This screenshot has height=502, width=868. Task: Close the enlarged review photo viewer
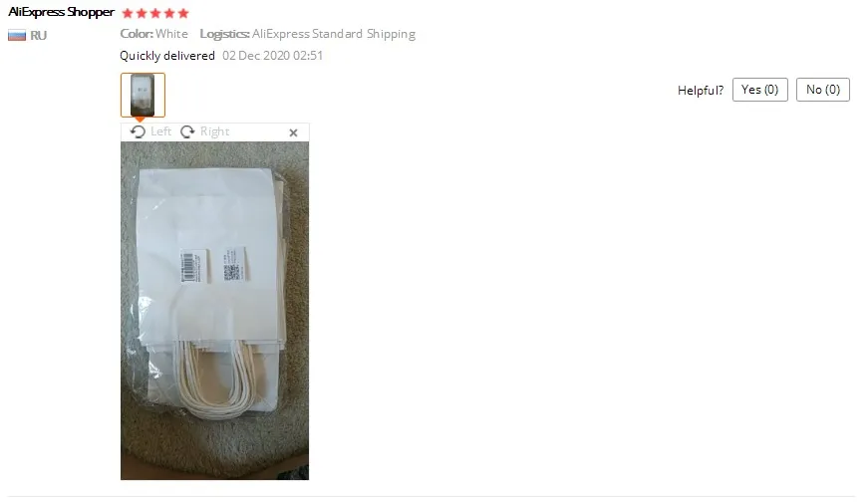[293, 132]
